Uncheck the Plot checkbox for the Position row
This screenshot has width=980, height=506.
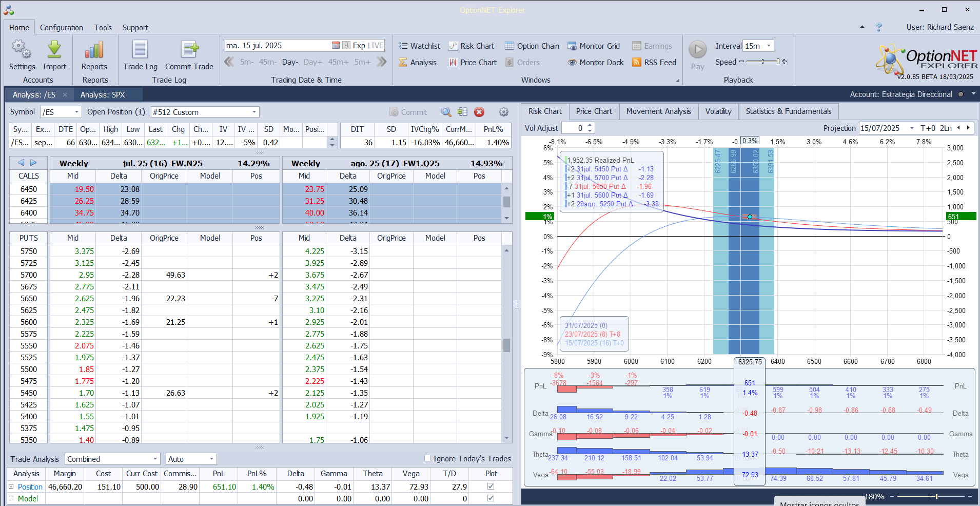point(491,486)
